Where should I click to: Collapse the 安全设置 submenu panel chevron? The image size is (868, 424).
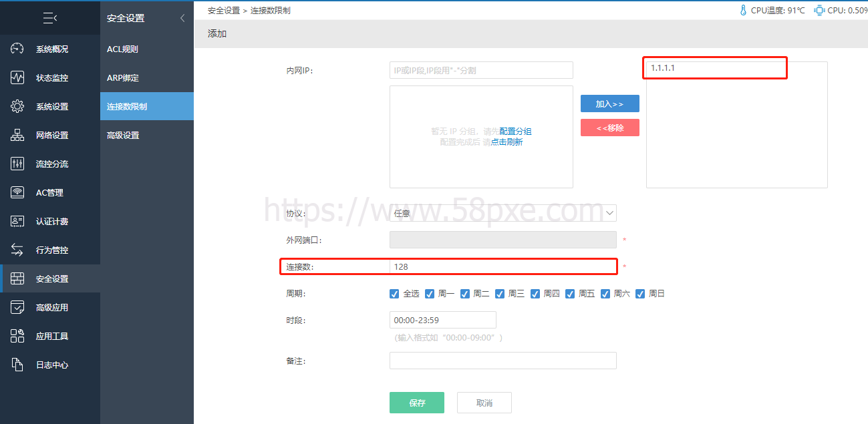point(182,18)
